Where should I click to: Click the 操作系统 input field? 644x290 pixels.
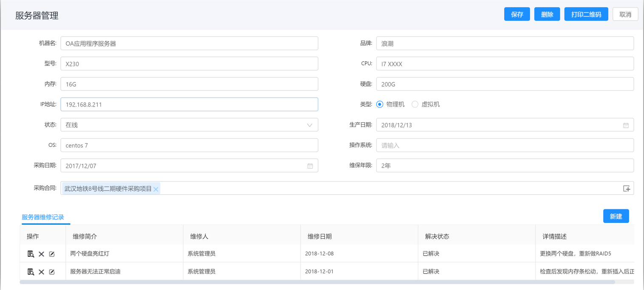click(505, 145)
